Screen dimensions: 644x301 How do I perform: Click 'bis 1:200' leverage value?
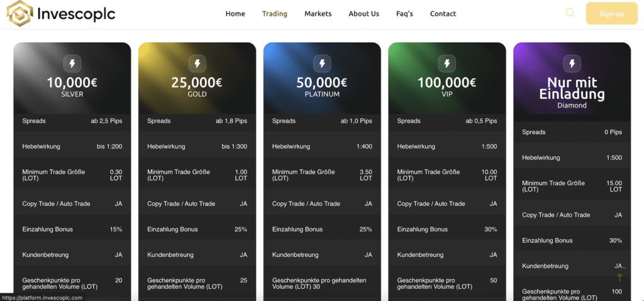109,146
